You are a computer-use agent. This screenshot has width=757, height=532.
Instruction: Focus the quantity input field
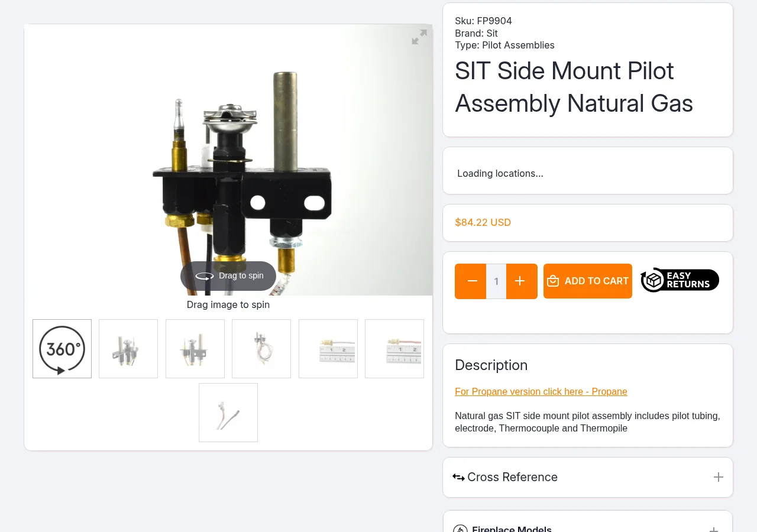496,281
